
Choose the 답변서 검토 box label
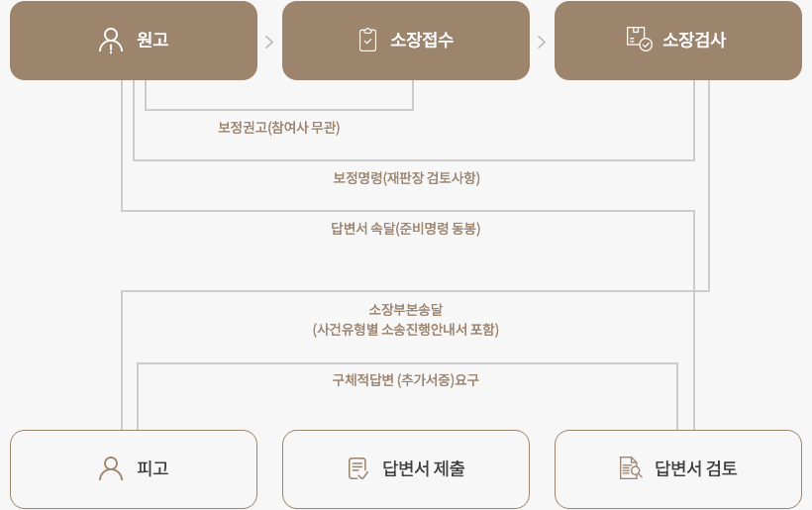click(x=695, y=468)
